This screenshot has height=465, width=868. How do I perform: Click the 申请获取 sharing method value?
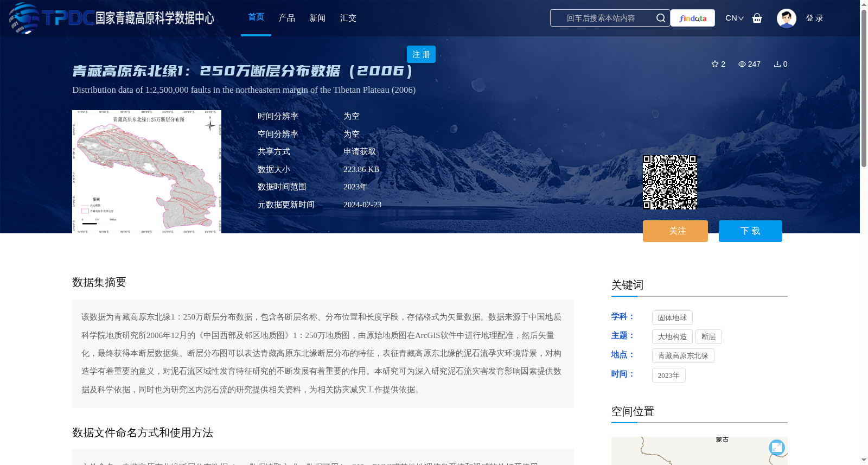[x=360, y=151]
